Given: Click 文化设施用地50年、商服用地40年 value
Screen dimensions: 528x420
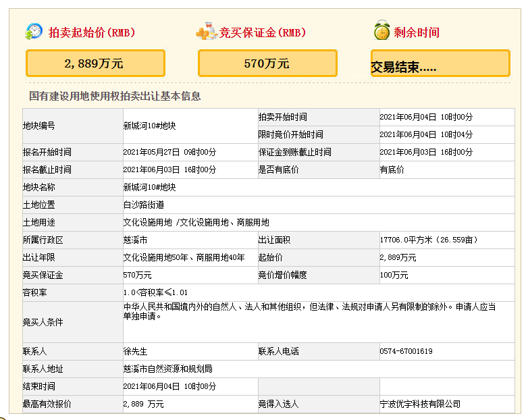Looking at the screenshot, I should click(184, 257).
